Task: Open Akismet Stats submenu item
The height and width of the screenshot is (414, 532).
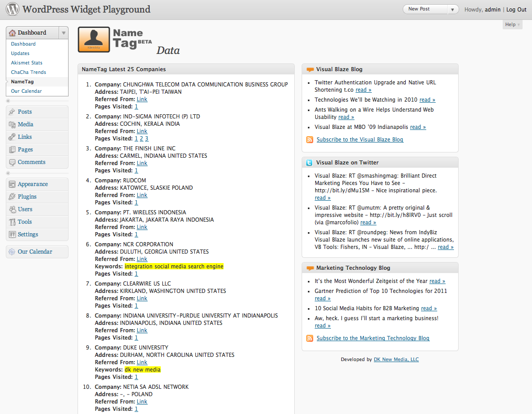Action: pos(27,63)
